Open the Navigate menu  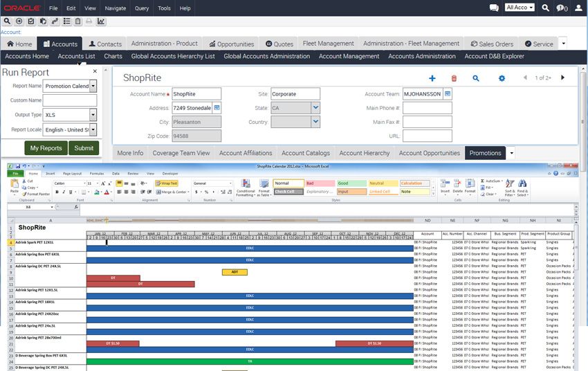click(116, 8)
